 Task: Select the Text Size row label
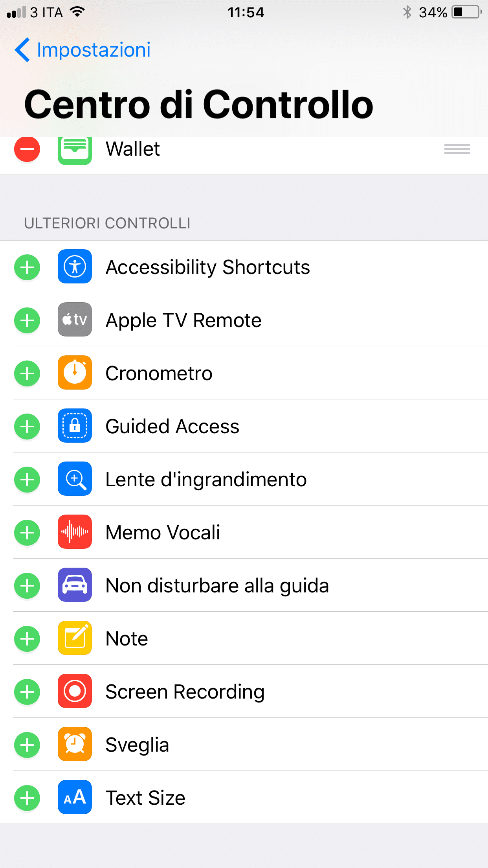click(145, 798)
